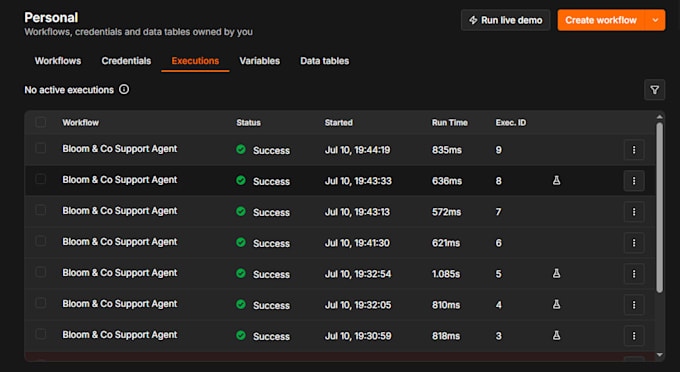The height and width of the screenshot is (372, 680).
Task: Click the flask test icon on execution 3
Action: pyautogui.click(x=556, y=336)
